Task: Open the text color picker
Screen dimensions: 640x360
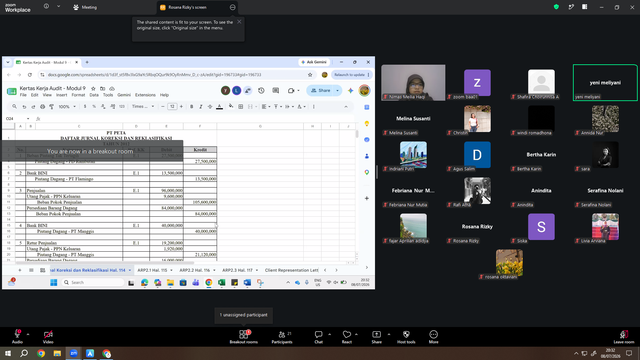Action: pos(220,107)
